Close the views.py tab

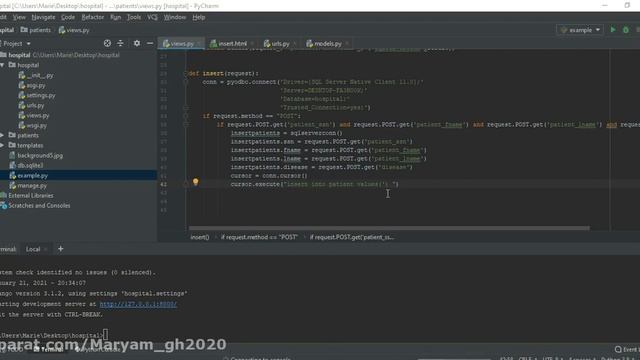[x=200, y=44]
